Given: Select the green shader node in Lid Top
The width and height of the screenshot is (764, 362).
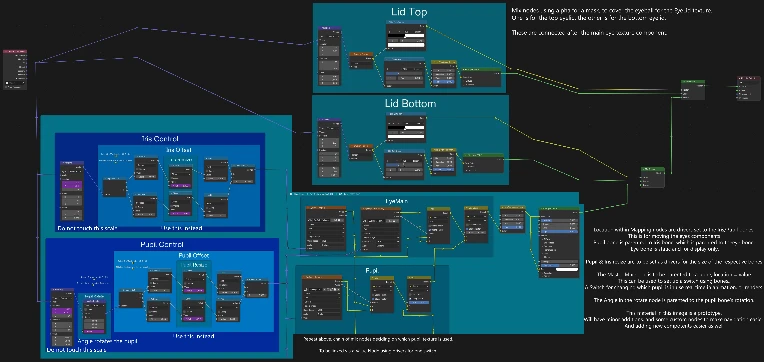Looking at the screenshot, I should click(x=480, y=77).
